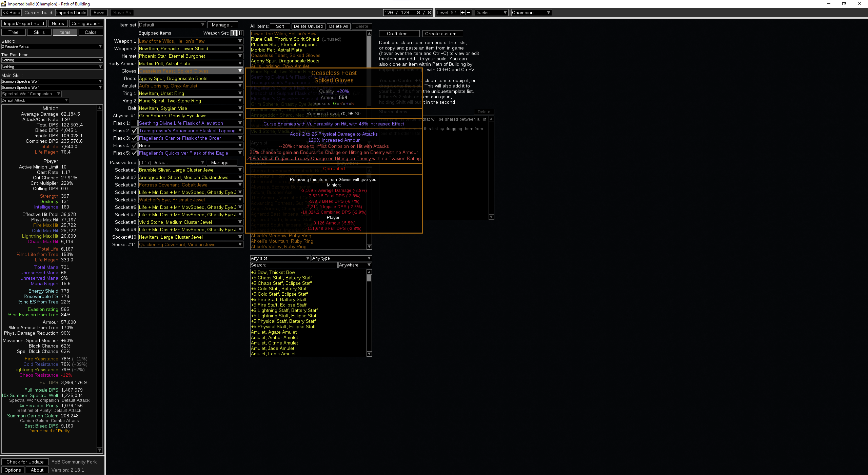Click scroll up arrow of Shared items
The image size is (868, 475).
491,119
